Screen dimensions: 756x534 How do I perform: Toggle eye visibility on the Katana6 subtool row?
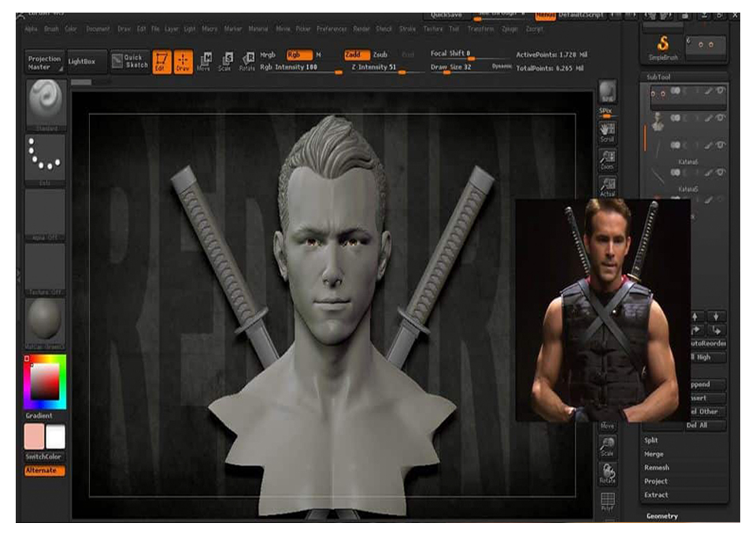[721, 145]
